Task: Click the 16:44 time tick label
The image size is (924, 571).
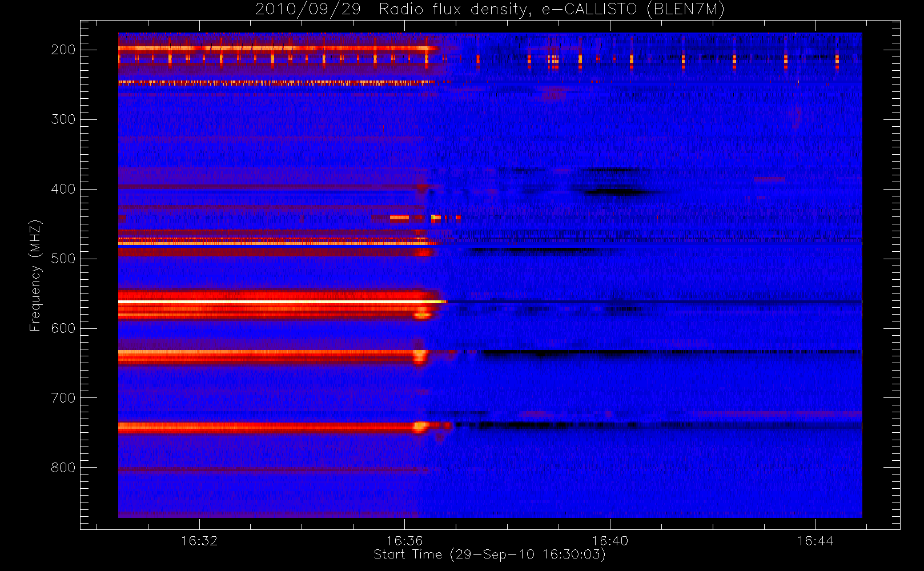Action: tap(815, 541)
